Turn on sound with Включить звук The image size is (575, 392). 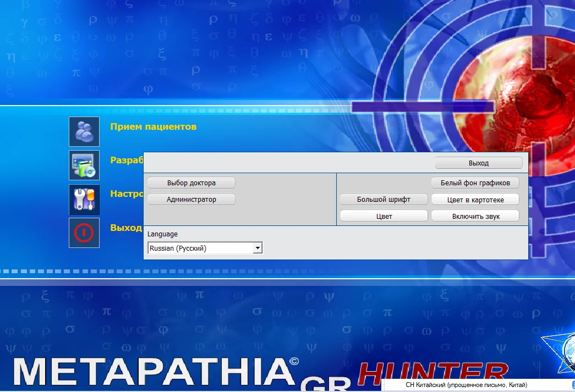pyautogui.click(x=475, y=216)
